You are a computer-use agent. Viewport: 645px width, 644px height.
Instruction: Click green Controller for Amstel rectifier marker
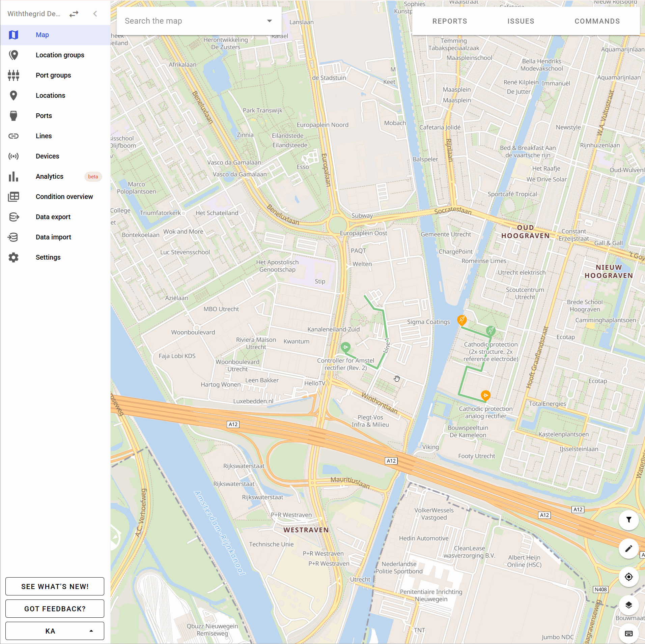[x=345, y=347]
